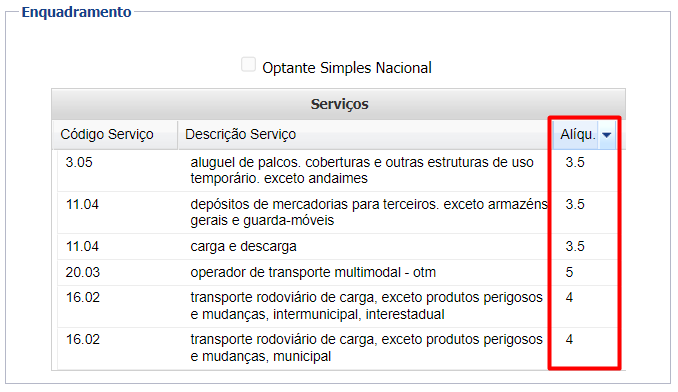
Task: Click the aliquot 4 of the municipal transport row
Action: (x=569, y=340)
